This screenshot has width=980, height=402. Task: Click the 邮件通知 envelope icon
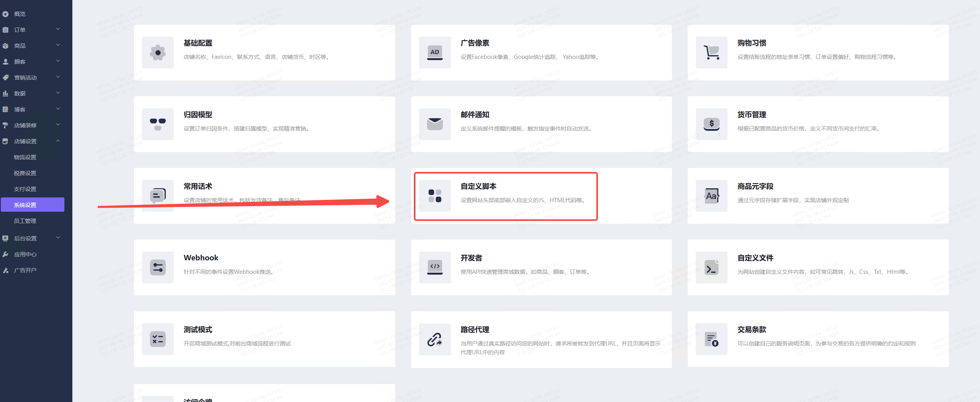(x=435, y=124)
